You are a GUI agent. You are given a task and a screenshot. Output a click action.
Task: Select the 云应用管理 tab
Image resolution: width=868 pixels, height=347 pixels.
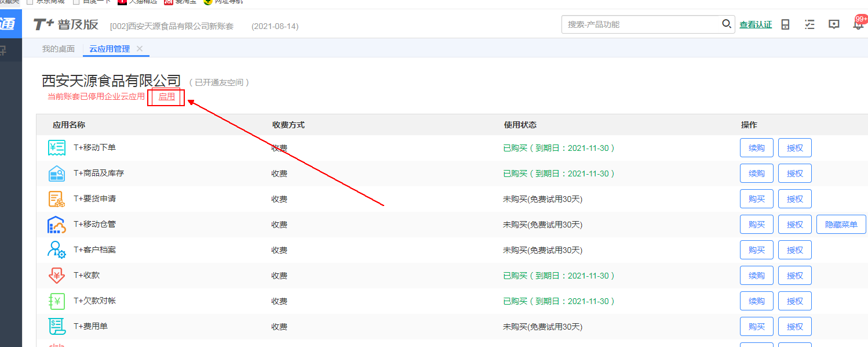110,49
